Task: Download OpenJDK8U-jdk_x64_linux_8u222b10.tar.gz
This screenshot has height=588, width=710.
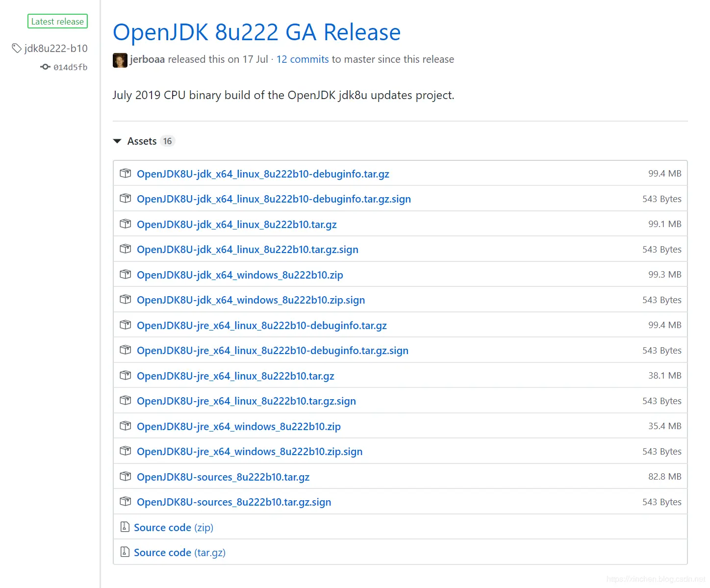Action: tap(237, 225)
